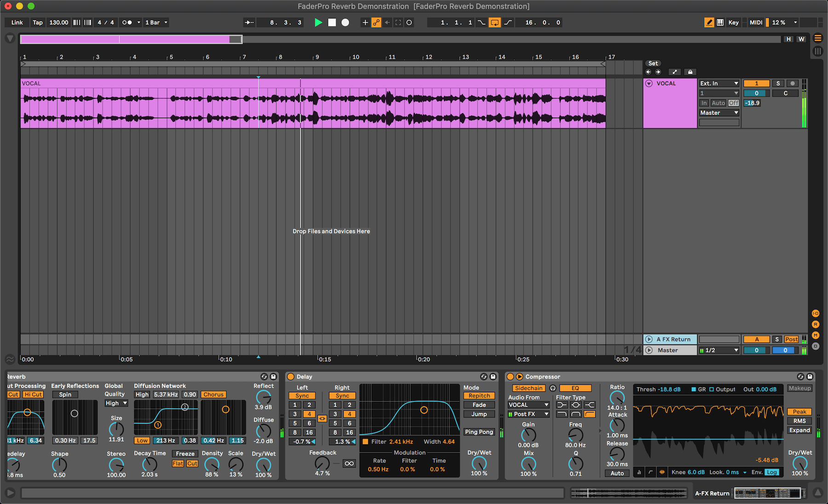Click the Punch-In switch icon
Screen dimensions: 828x504
click(x=481, y=23)
